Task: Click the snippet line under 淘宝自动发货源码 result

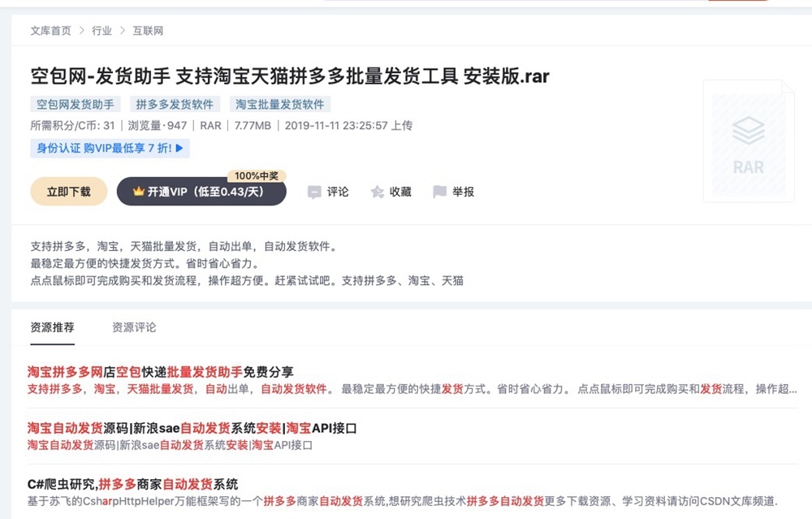Action: pos(170,445)
